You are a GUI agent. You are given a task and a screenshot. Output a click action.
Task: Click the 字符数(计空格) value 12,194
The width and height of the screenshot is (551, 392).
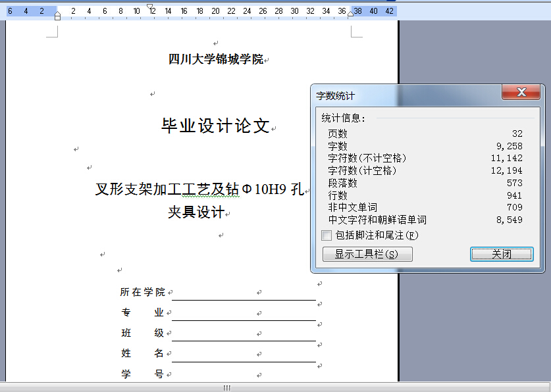[x=507, y=170]
